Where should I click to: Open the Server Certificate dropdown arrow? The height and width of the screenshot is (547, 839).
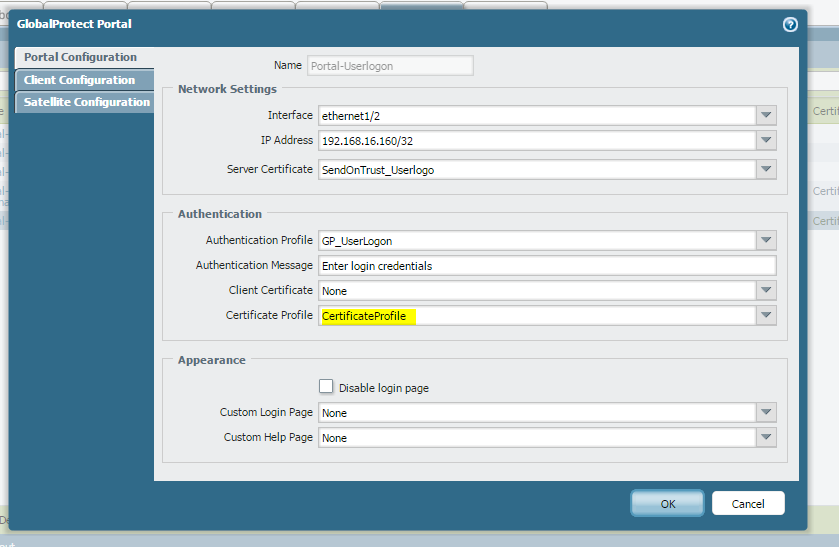click(766, 170)
